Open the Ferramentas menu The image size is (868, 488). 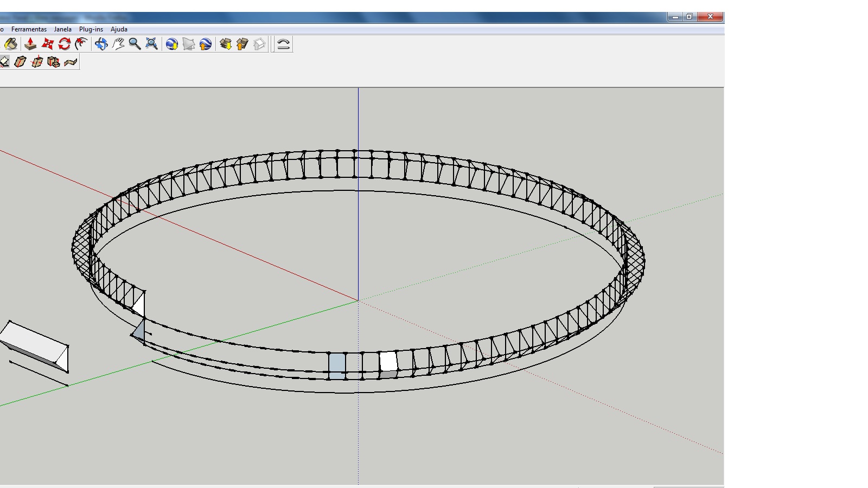pyautogui.click(x=29, y=29)
